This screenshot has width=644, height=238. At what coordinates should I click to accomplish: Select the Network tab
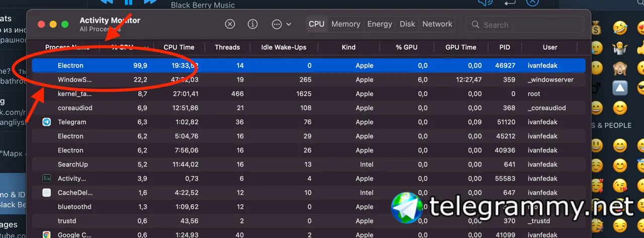coord(437,24)
